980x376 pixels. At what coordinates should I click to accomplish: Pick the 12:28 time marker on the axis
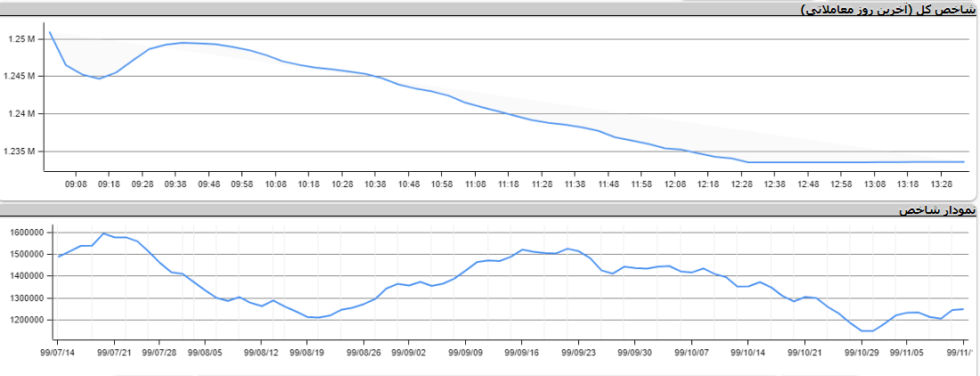[x=741, y=184]
